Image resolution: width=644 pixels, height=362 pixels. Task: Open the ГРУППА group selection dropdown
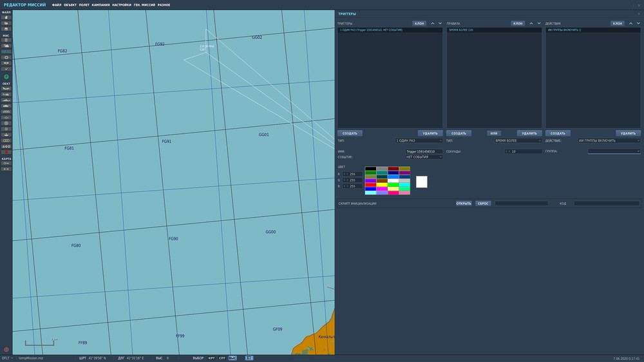(x=614, y=151)
